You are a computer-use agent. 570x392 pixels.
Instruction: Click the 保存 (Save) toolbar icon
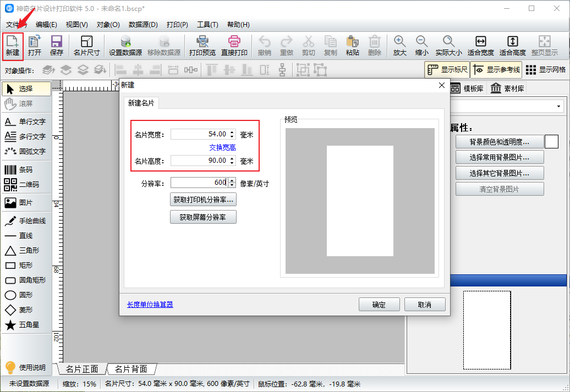coord(57,46)
